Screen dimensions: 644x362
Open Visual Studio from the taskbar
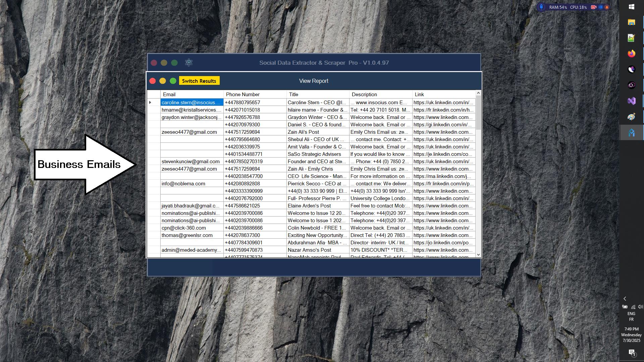point(631,101)
